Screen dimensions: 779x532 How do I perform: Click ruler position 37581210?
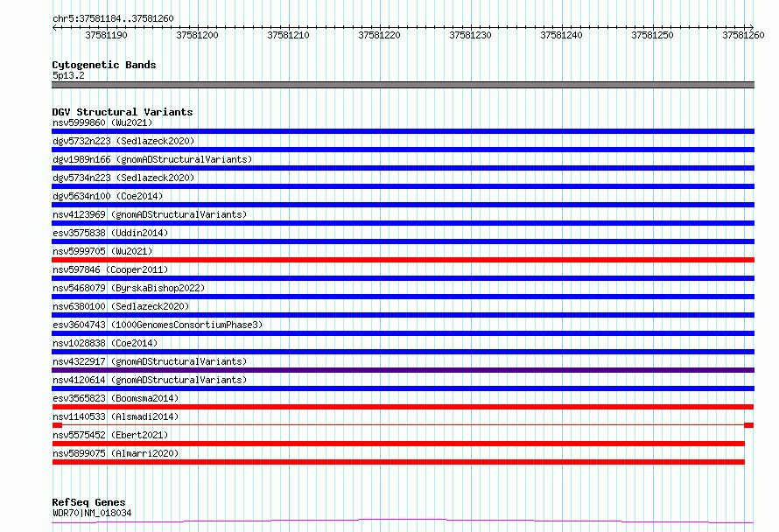[x=288, y=35]
